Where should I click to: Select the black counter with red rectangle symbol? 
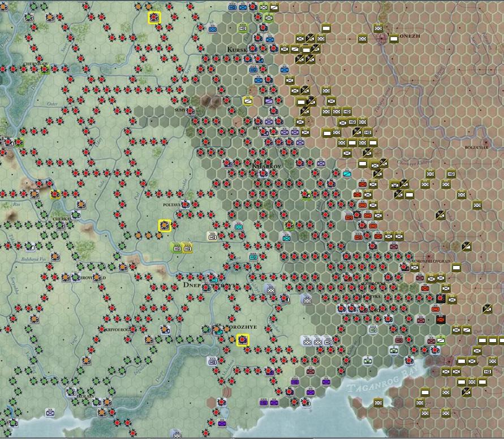[440, 320]
